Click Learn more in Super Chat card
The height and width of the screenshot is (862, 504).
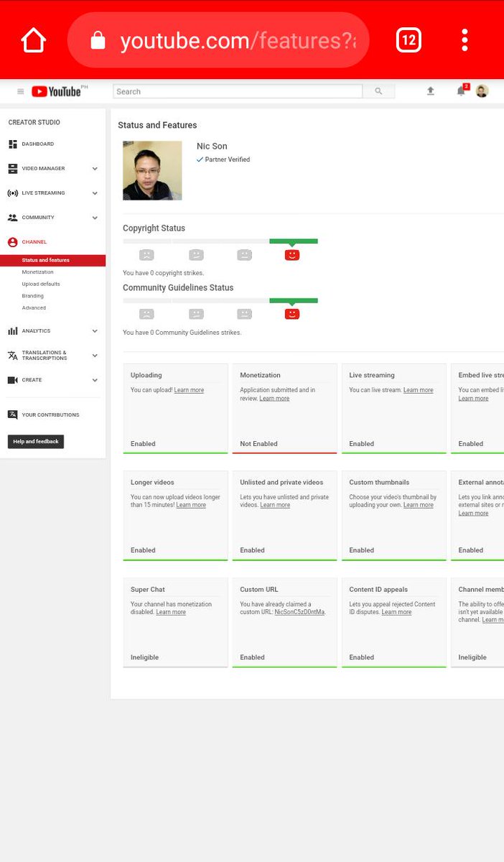(x=171, y=612)
